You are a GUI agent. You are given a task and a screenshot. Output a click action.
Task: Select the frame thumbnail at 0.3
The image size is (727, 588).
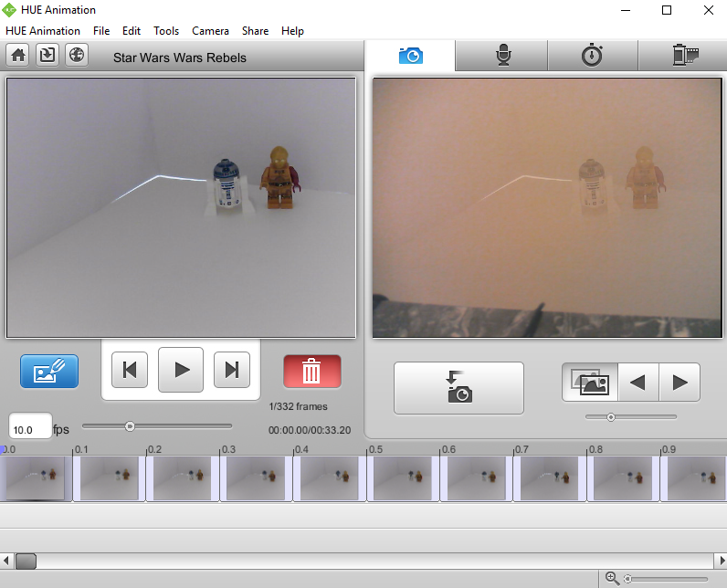pyautogui.click(x=256, y=478)
